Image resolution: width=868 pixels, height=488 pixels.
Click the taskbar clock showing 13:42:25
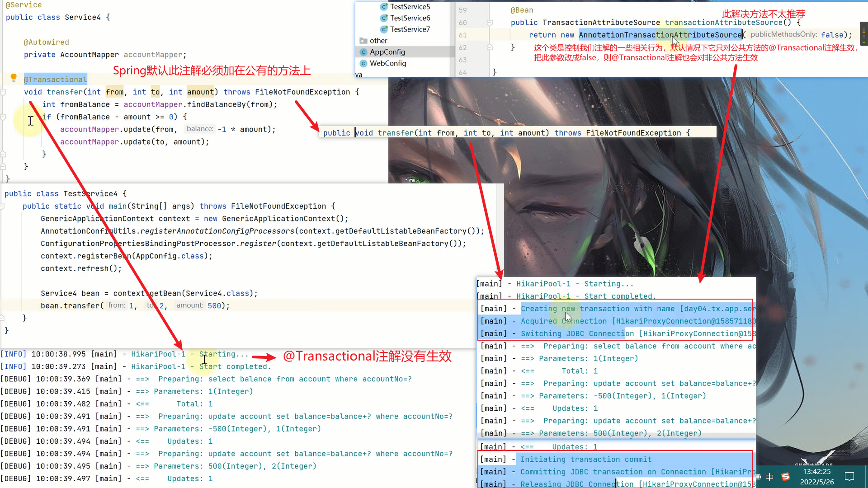tap(816, 472)
